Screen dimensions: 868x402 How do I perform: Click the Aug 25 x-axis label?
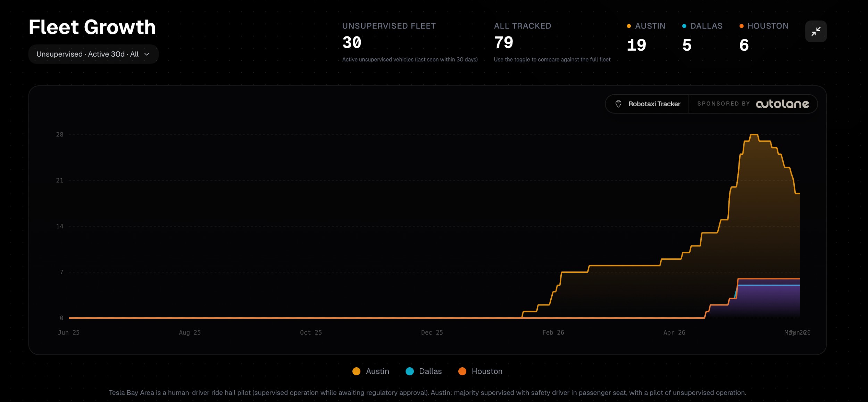coord(190,333)
